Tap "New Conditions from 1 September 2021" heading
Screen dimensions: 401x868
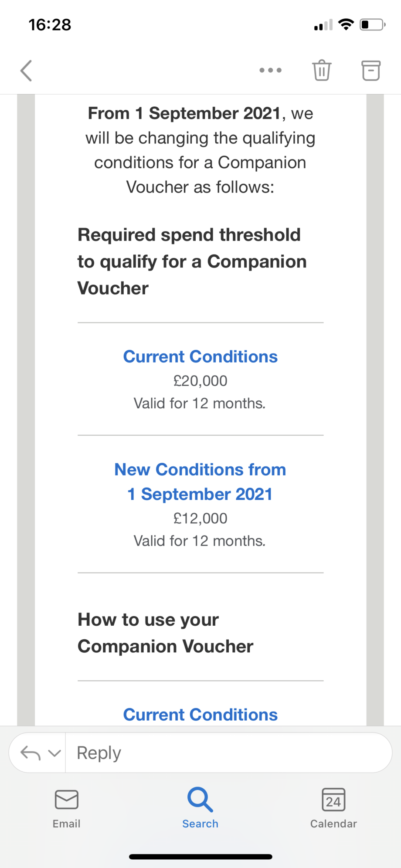click(x=200, y=482)
